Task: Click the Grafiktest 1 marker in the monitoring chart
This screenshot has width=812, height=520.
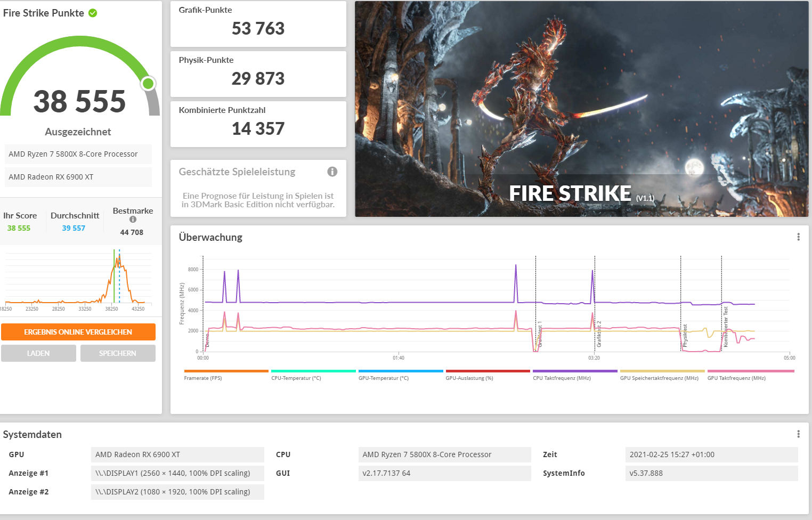Action: [540, 334]
